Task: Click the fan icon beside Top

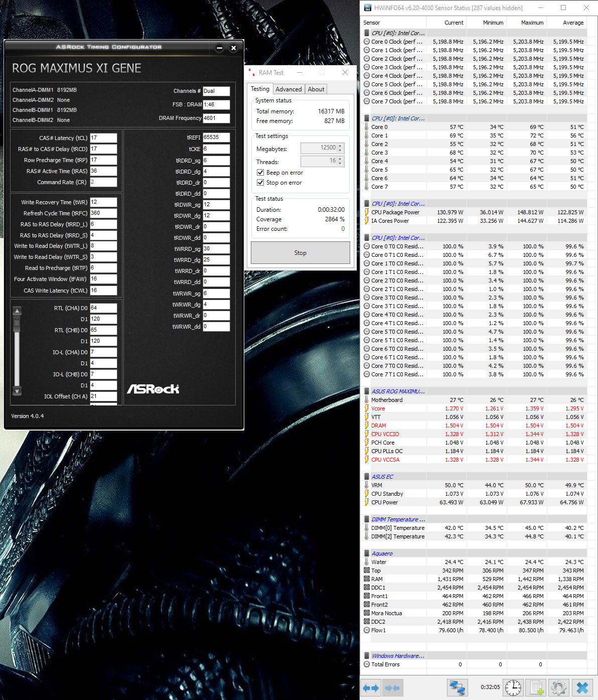Action: 367,571
